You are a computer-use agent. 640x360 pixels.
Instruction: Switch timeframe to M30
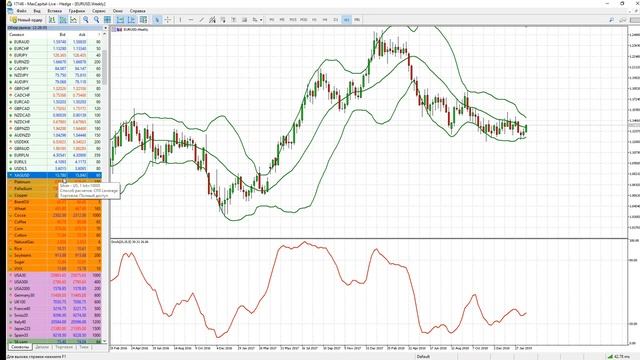tap(303, 20)
